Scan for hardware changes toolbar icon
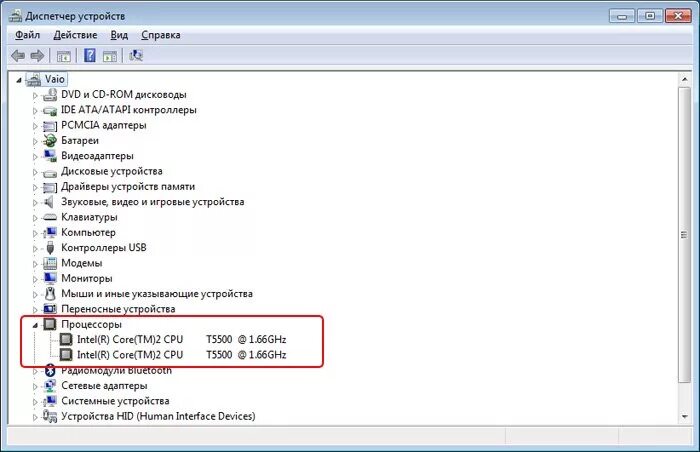Viewport: 700px width, 452px height. 136,55
